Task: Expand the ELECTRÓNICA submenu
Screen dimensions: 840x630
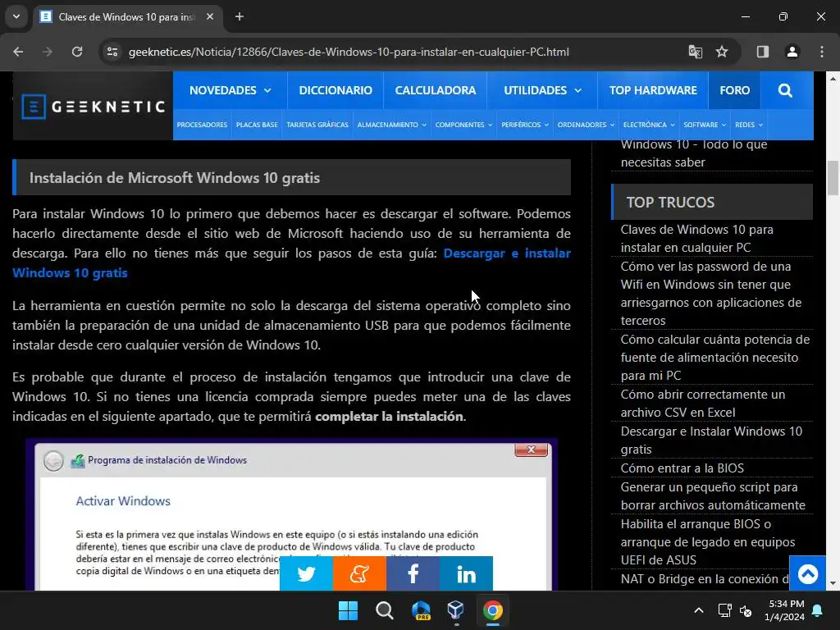Action: point(649,125)
